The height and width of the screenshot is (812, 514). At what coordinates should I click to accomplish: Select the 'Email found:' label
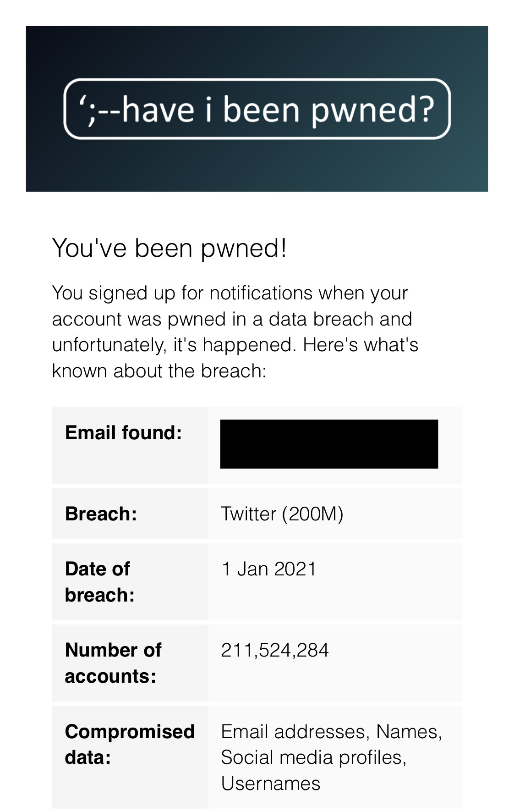[x=124, y=432]
